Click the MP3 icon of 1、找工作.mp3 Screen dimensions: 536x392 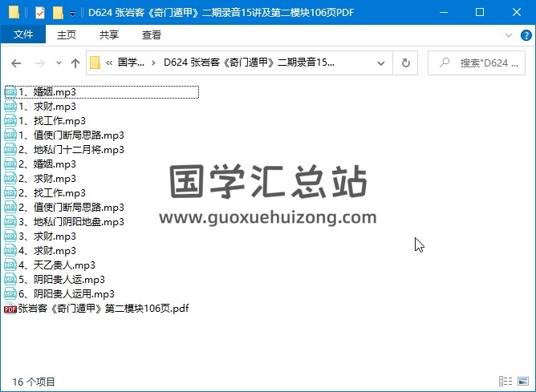[x=10, y=121]
